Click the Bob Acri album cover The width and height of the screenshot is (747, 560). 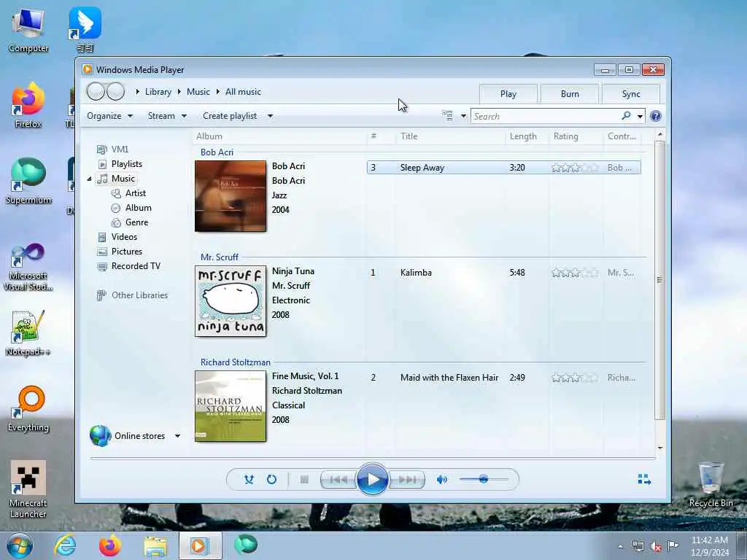231,196
